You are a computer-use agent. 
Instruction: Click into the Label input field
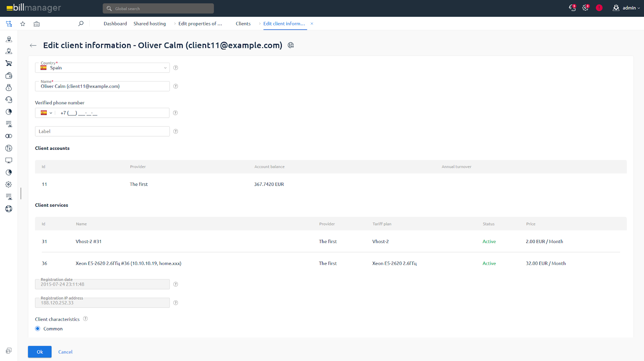[x=102, y=132]
